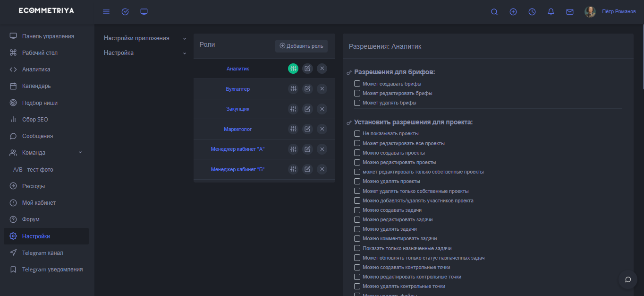Screen dimensions: 644x296
Task: Click edit icon for Маркетолог role
Action: pos(307,129)
